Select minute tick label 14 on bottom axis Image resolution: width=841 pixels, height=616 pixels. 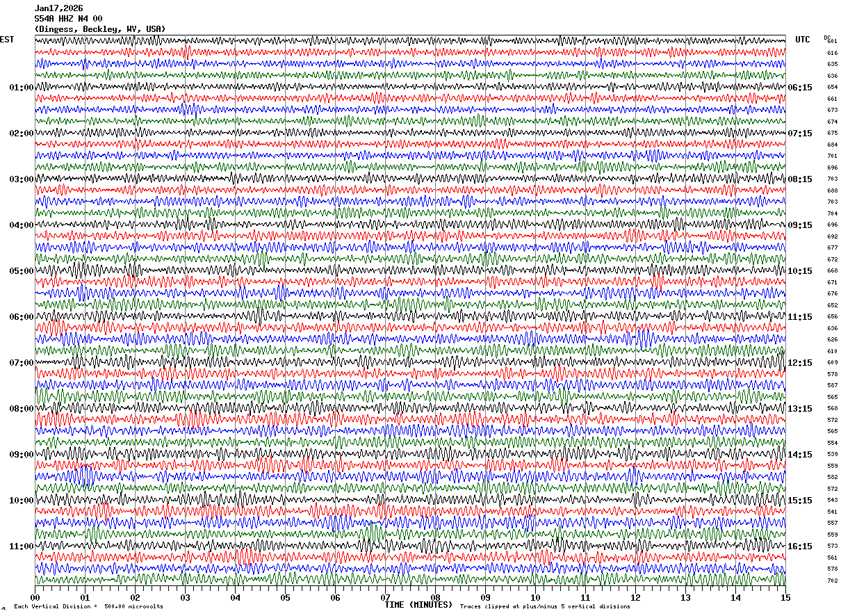pos(735,597)
